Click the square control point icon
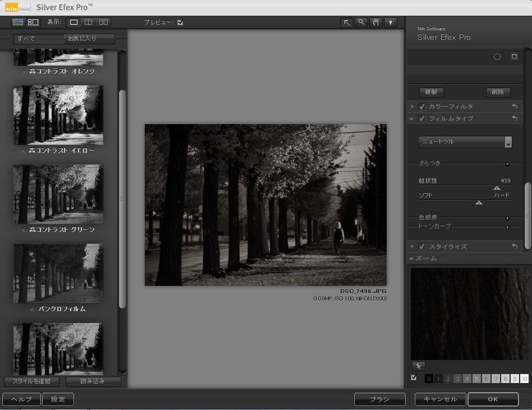532x410 pixels. (515, 56)
